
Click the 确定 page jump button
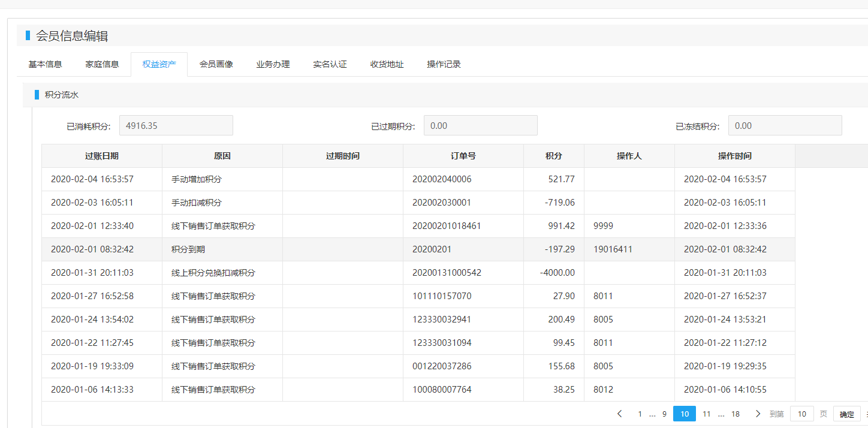click(846, 414)
